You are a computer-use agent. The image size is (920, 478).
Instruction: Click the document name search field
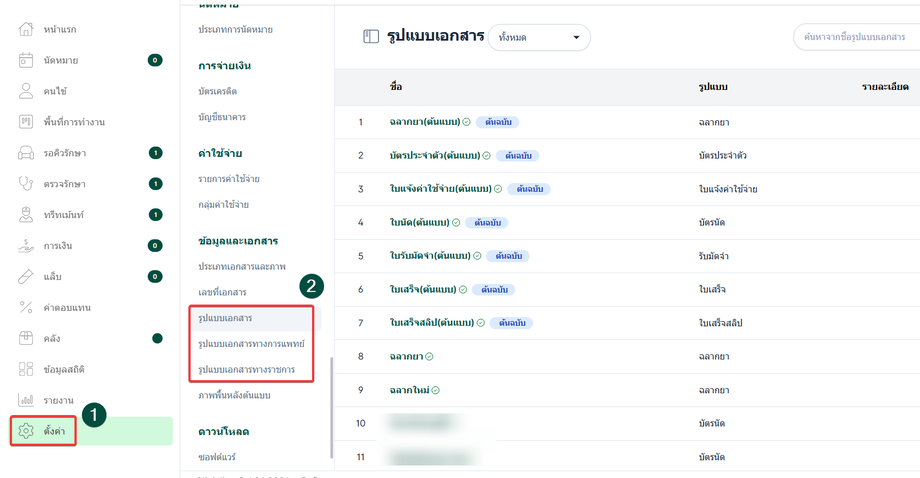point(856,37)
